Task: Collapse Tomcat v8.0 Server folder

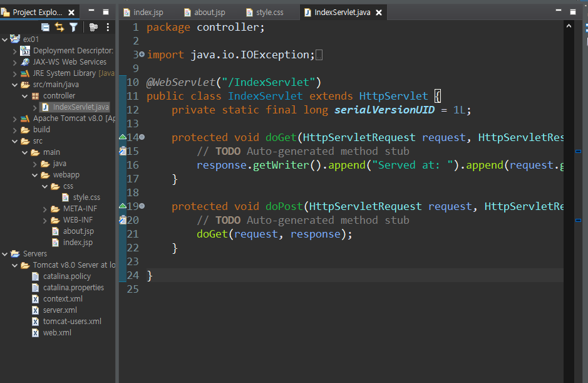Action: (x=14, y=265)
